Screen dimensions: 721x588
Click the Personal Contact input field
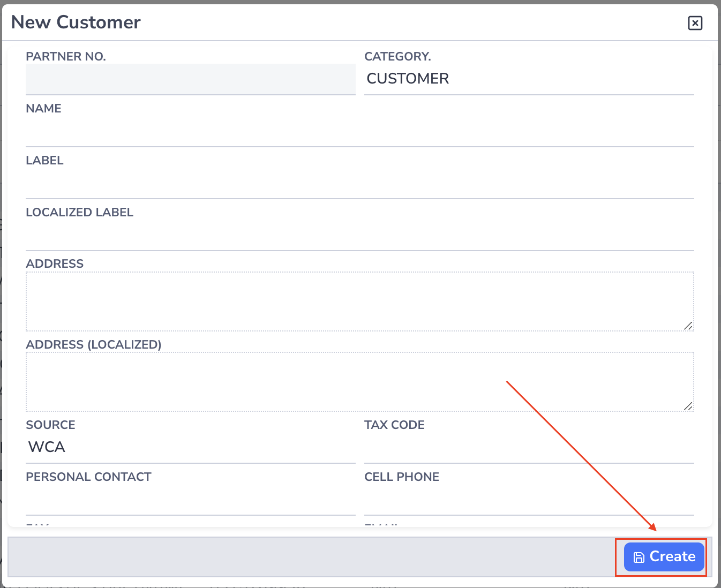[x=190, y=501]
